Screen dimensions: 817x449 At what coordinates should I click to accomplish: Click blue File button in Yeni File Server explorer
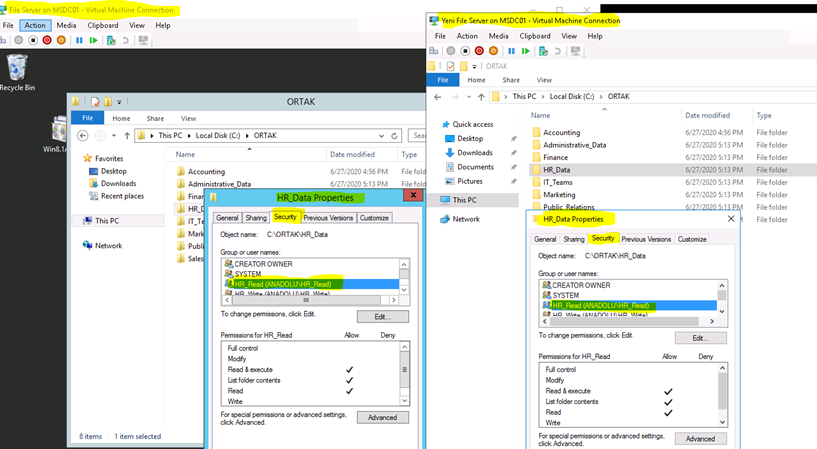[x=443, y=80]
